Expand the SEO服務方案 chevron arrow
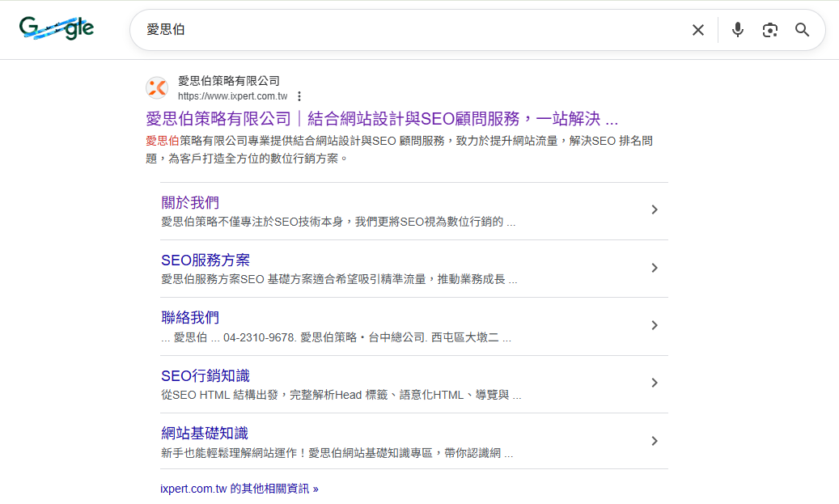 point(655,268)
